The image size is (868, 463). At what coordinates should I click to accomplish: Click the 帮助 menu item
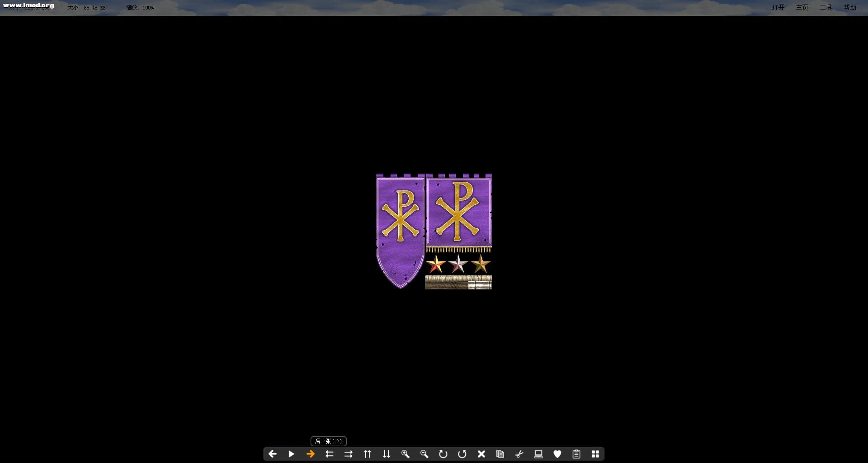tap(850, 8)
